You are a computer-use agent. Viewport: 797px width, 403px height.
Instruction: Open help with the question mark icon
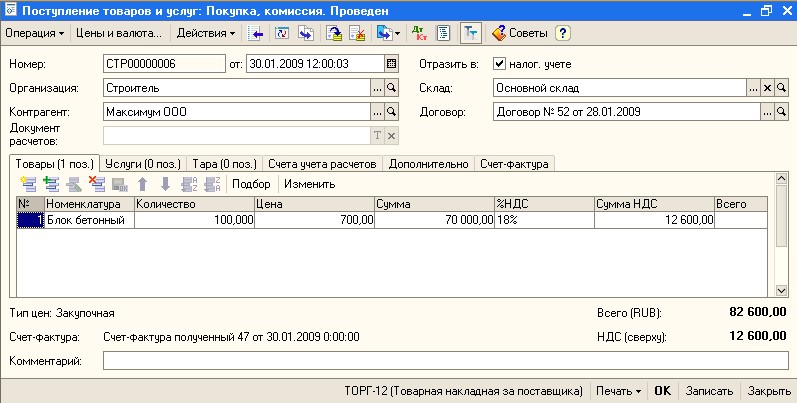click(563, 34)
